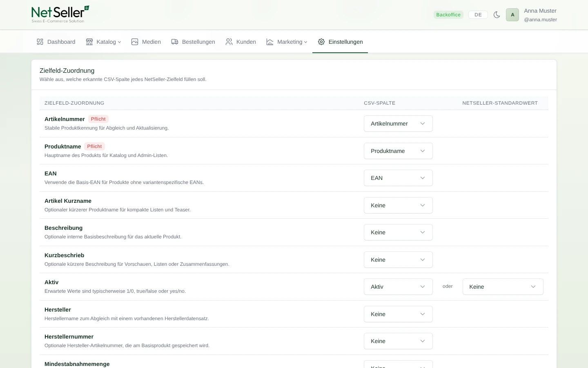Open the Produktname CSV column dropdown
Screen dimensions: 588x368
[398, 151]
